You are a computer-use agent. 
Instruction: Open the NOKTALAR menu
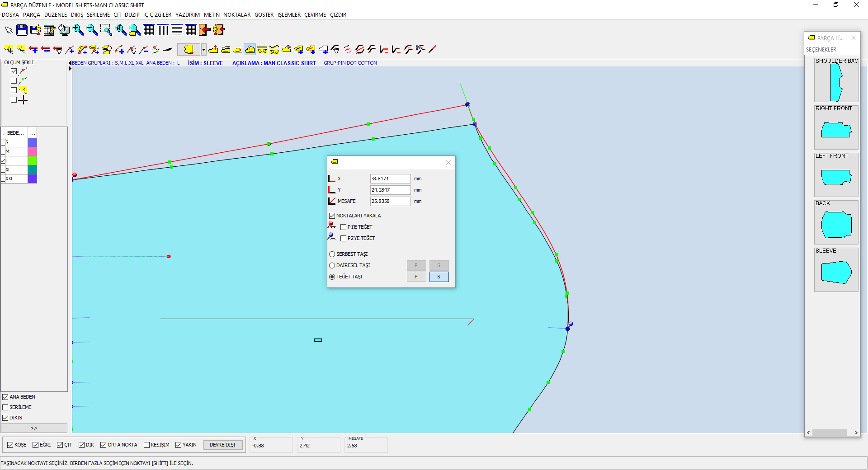(236, 15)
